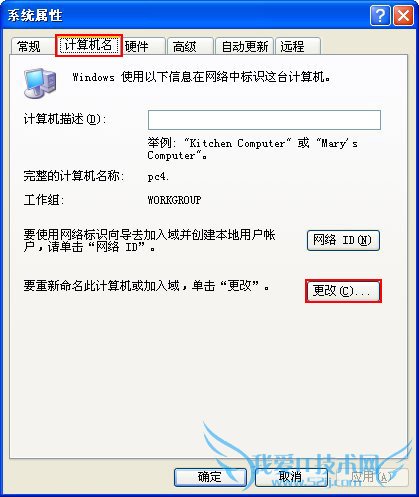Click the 计算机描述(D): label
The height and width of the screenshot is (497, 419).
coord(65,119)
